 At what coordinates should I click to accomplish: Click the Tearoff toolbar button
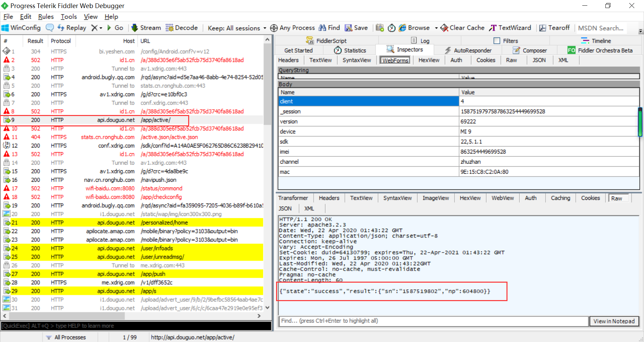coord(554,28)
